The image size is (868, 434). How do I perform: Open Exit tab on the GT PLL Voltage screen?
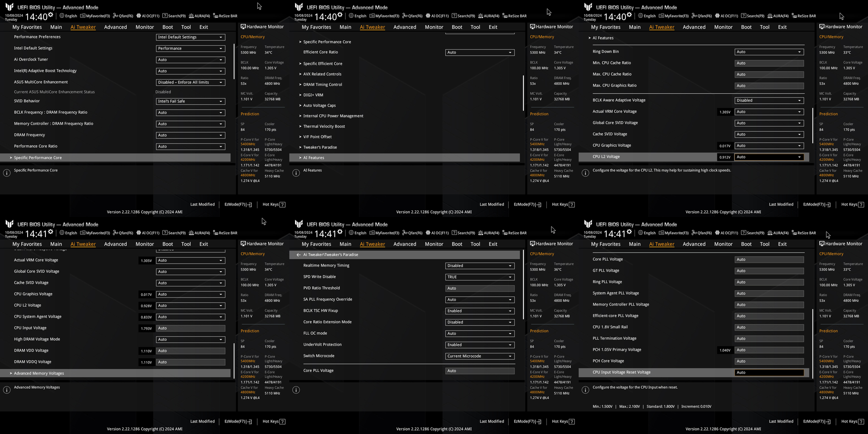(782, 244)
